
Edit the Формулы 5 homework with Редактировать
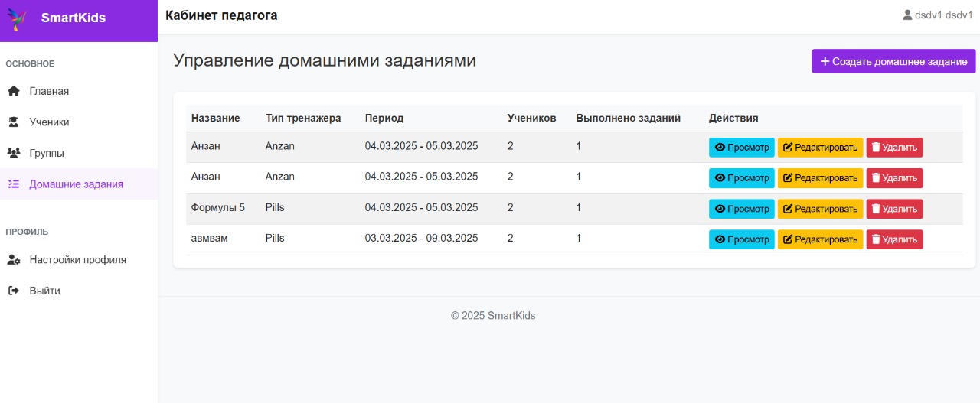point(820,209)
